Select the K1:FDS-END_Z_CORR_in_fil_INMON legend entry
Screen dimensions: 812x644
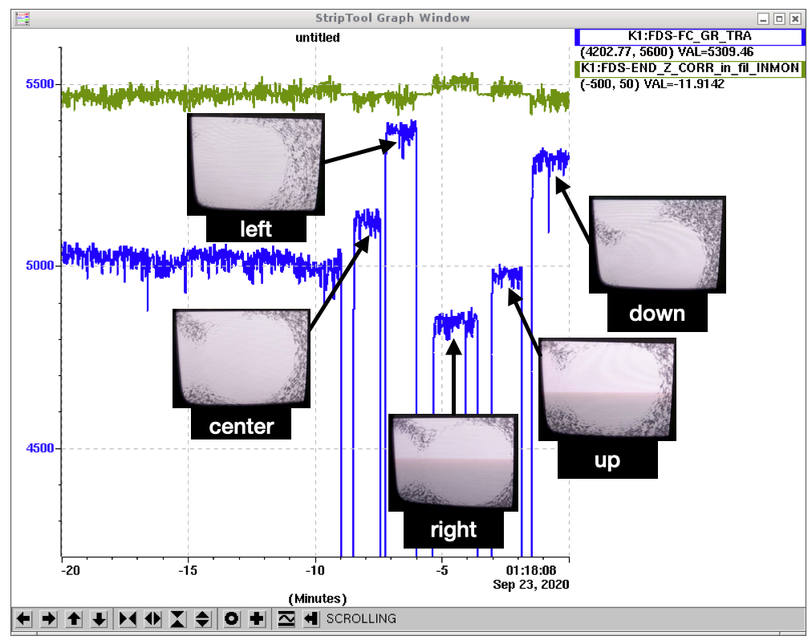(689, 69)
